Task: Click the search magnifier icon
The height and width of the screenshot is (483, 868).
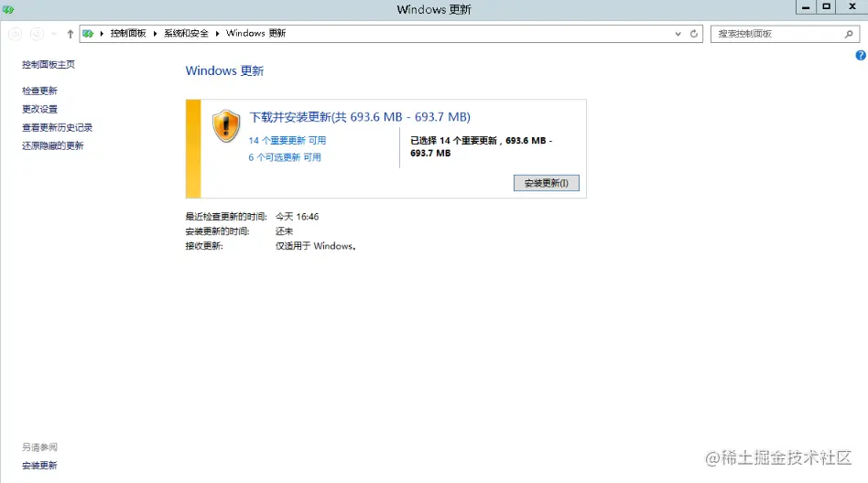Action: (849, 34)
